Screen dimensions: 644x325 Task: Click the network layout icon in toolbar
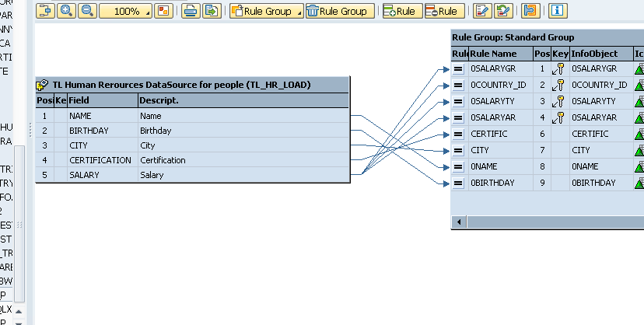tap(45, 11)
